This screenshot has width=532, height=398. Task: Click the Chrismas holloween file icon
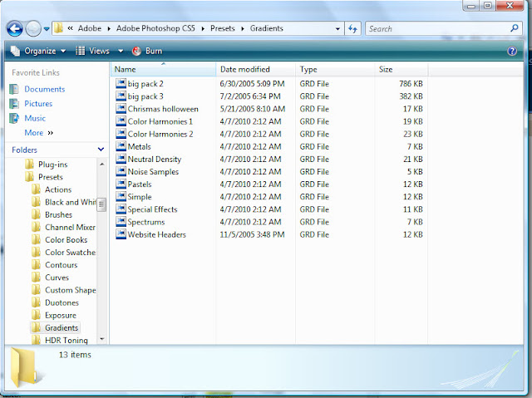click(x=121, y=109)
